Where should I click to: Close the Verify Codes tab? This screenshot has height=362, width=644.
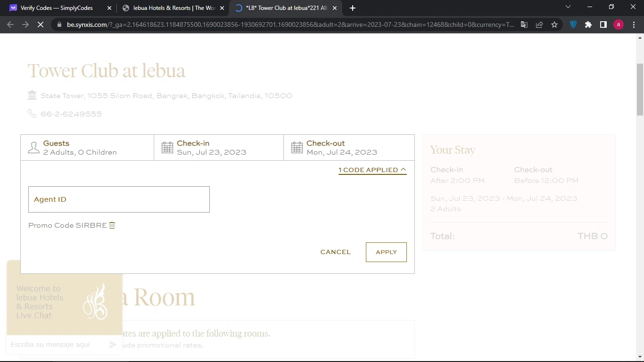(109, 8)
